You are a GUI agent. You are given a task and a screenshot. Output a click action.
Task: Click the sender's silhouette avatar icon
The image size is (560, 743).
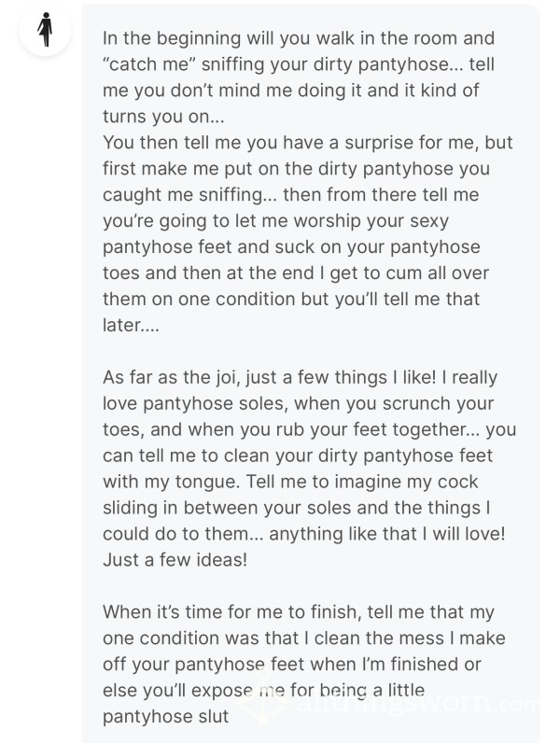tap(45, 29)
